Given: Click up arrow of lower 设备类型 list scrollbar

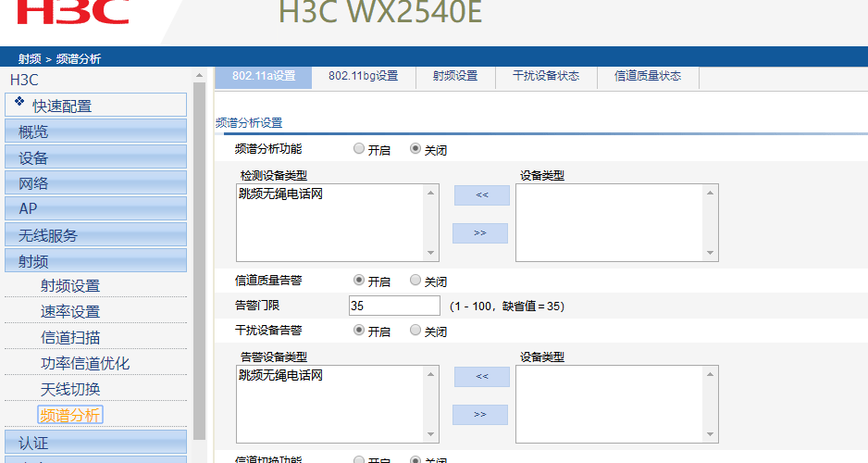Looking at the screenshot, I should point(711,374).
